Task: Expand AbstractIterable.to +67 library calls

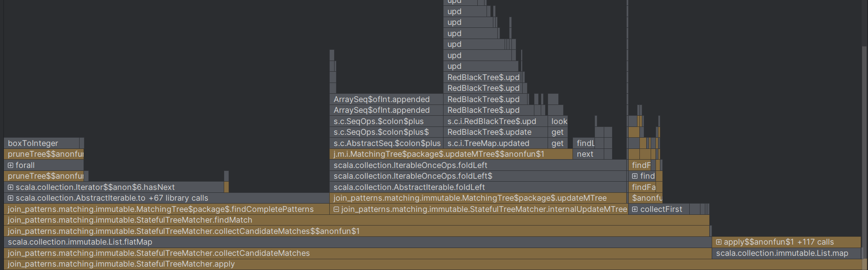Action: [x=10, y=198]
